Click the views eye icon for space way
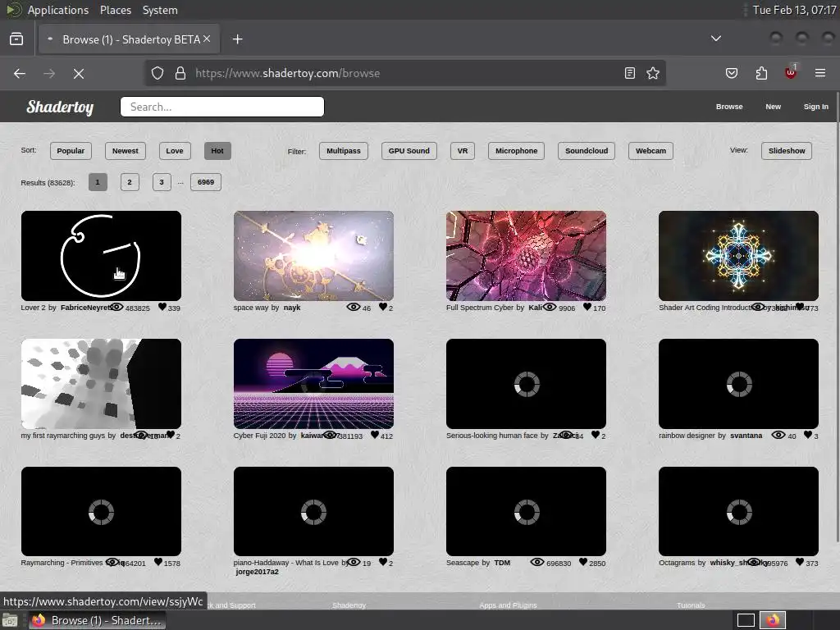Screen dimensions: 840x630 [x=354, y=307]
